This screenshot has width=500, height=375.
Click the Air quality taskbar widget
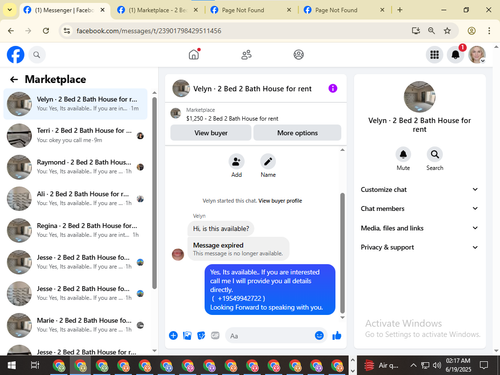[381, 365]
